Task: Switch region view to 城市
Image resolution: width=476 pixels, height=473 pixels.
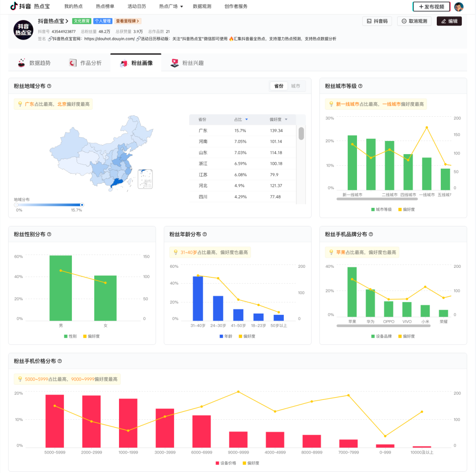Action: (x=295, y=86)
